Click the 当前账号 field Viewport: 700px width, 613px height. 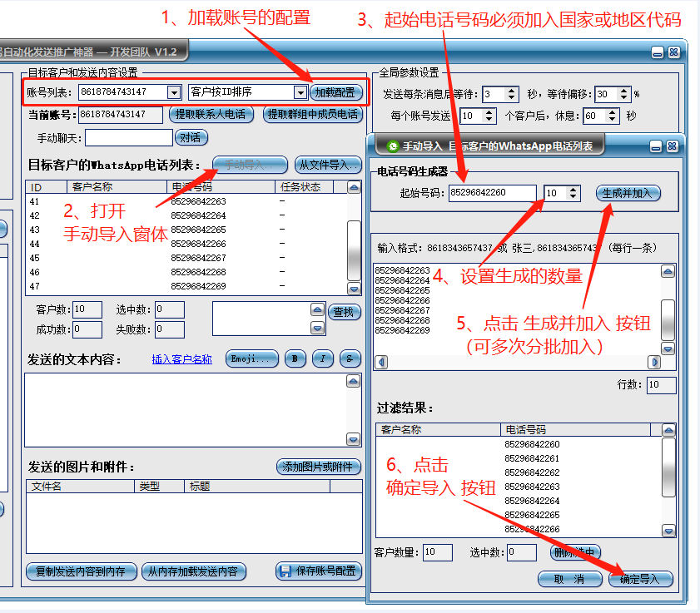tap(121, 115)
